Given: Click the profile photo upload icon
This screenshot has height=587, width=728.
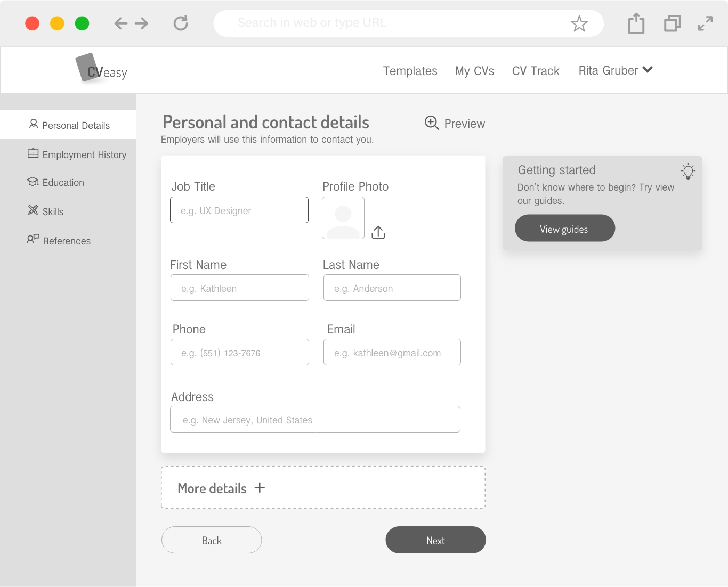Looking at the screenshot, I should (378, 232).
